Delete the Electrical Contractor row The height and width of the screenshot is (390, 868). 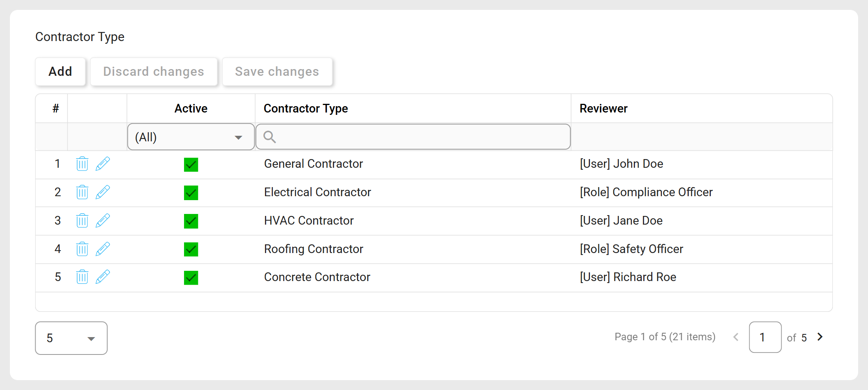tap(82, 192)
